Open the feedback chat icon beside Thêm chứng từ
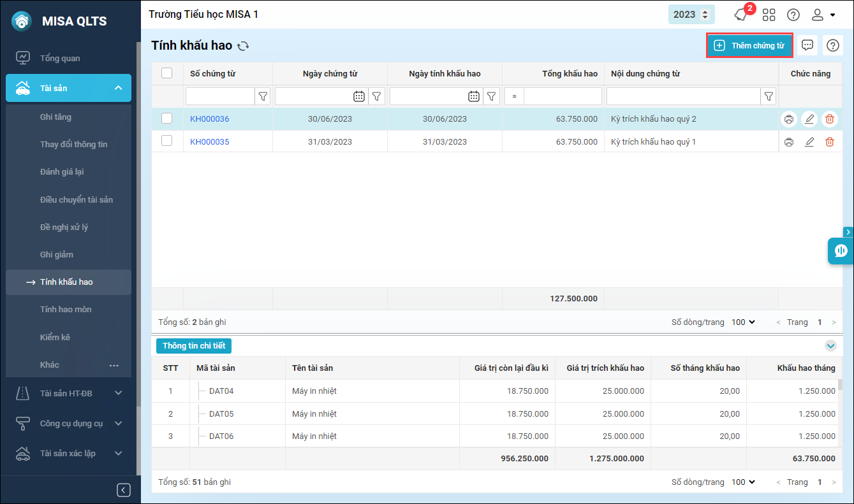The height and width of the screenshot is (504, 854). 807,45
